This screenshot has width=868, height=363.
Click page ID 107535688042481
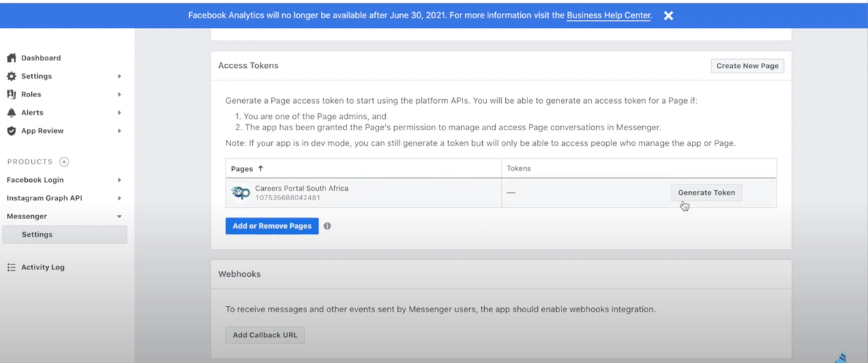pyautogui.click(x=288, y=198)
